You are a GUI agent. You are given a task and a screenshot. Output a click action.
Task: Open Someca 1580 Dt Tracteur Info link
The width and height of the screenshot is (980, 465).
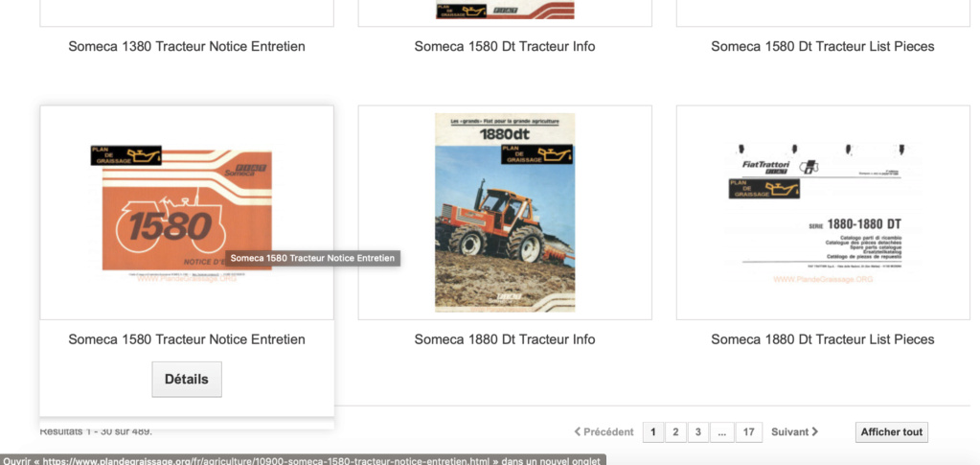pos(505,46)
